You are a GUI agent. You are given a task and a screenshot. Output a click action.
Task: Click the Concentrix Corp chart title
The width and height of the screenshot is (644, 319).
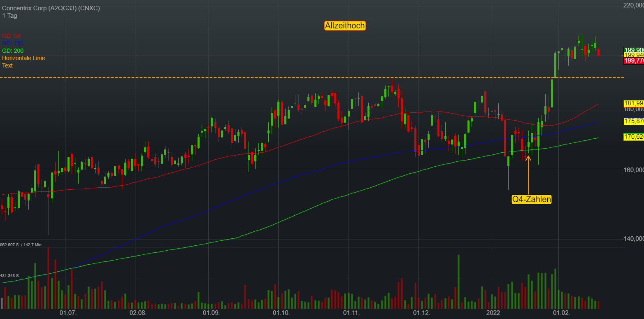click(51, 8)
